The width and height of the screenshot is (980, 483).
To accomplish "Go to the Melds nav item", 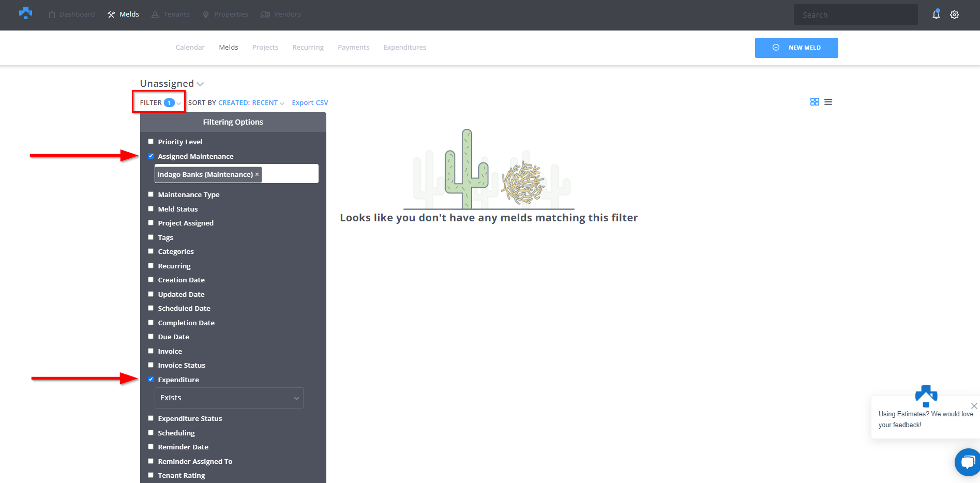I will [124, 14].
